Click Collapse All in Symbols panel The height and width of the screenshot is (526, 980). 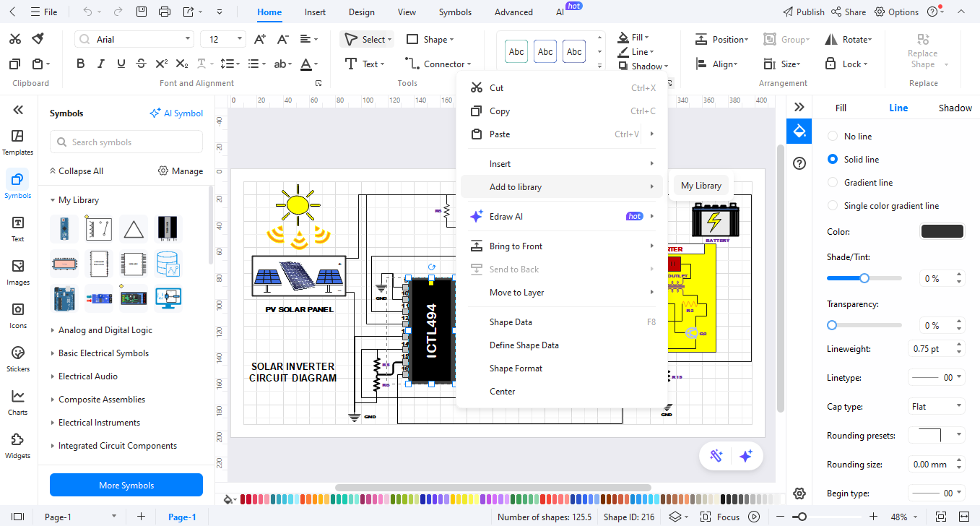76,171
